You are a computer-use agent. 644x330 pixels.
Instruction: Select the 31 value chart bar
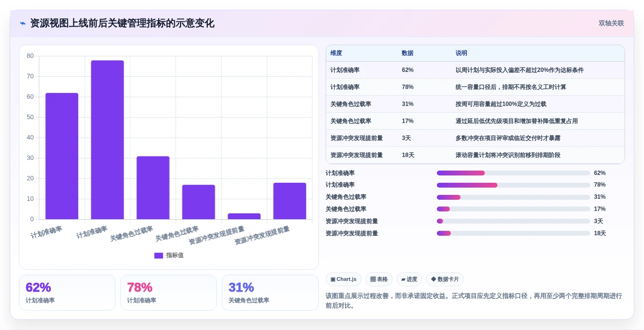tap(153, 188)
